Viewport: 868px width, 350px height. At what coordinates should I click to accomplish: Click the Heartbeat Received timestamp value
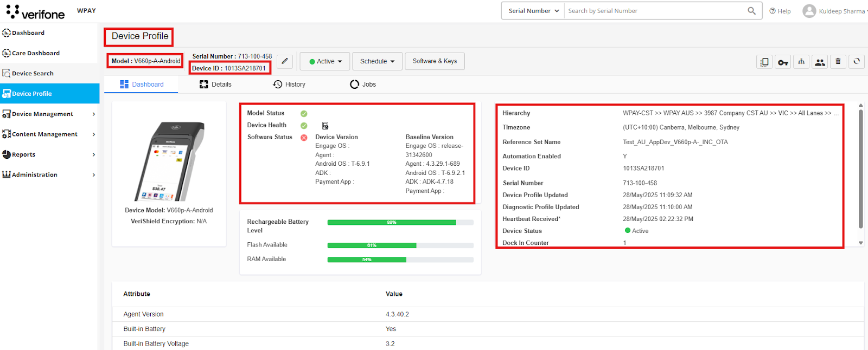tap(658, 219)
